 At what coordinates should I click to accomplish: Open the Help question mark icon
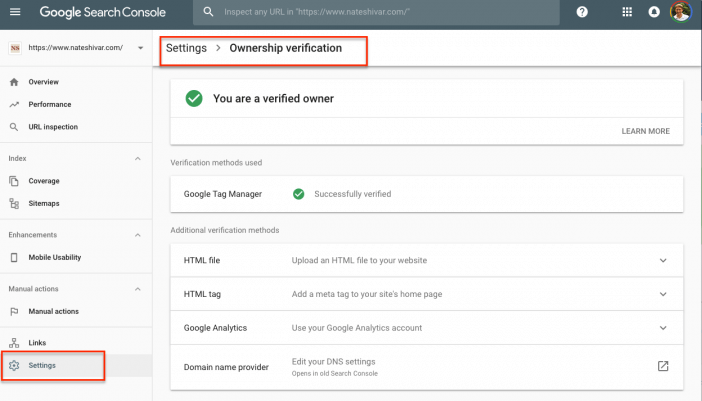click(582, 12)
